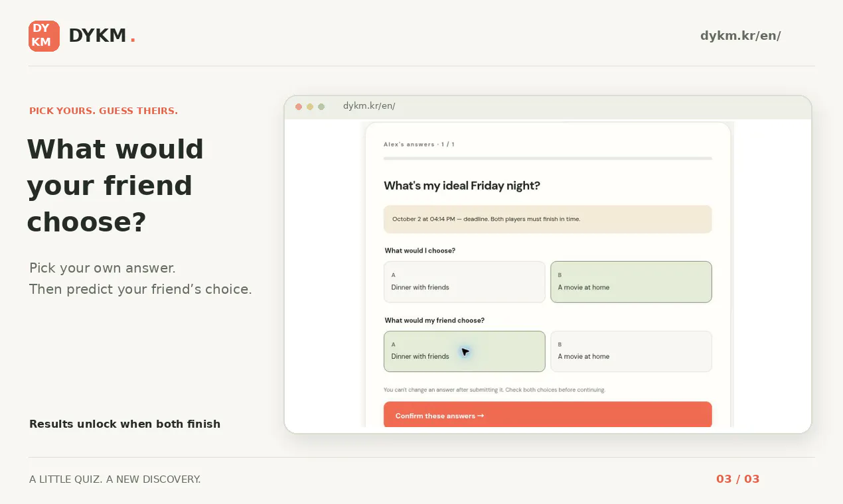Click the 'You can't change an answer' warning note
Image resolution: width=843 pixels, height=504 pixels.
pyautogui.click(x=495, y=390)
